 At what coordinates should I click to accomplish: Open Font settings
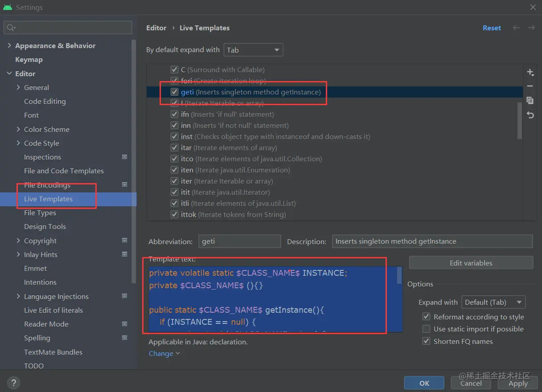point(31,115)
